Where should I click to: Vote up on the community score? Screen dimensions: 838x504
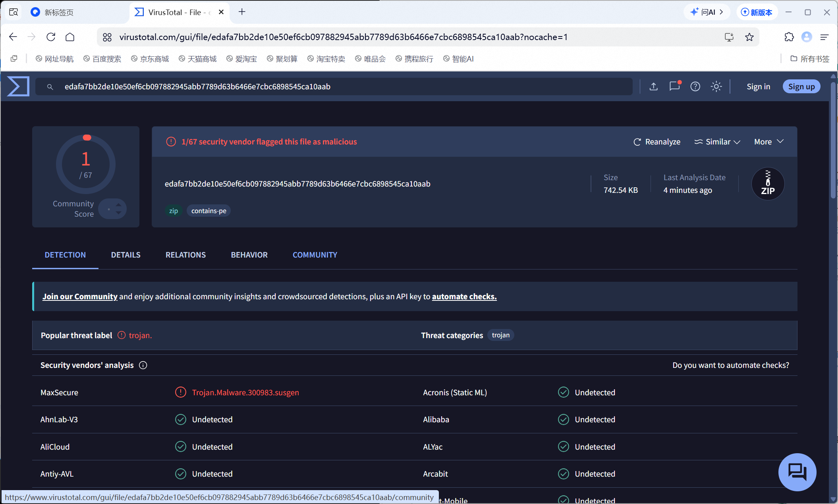[118, 204]
